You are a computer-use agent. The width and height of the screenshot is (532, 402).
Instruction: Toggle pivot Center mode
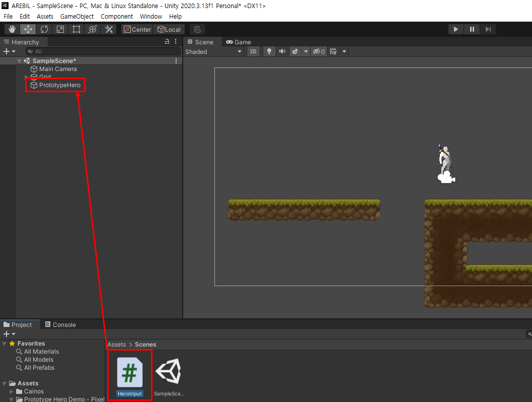tap(137, 29)
